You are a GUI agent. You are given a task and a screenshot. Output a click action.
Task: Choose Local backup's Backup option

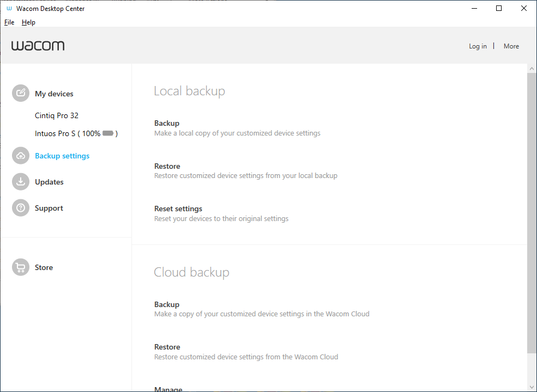237,128
